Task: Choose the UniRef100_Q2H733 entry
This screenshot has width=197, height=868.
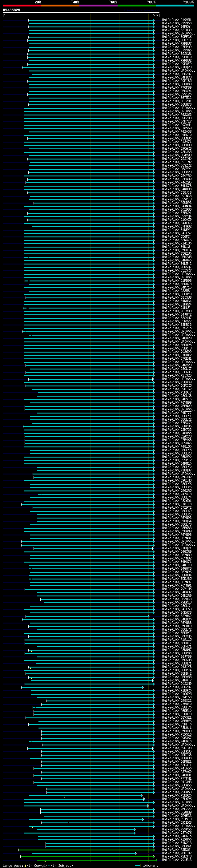Action: (176, 430)
